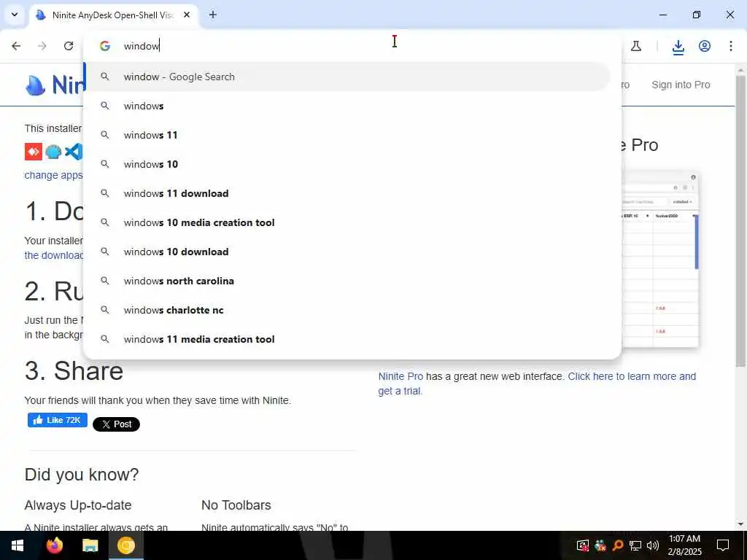Select 'window - Google Search' suggestion
This screenshot has width=747, height=560.
[347, 77]
